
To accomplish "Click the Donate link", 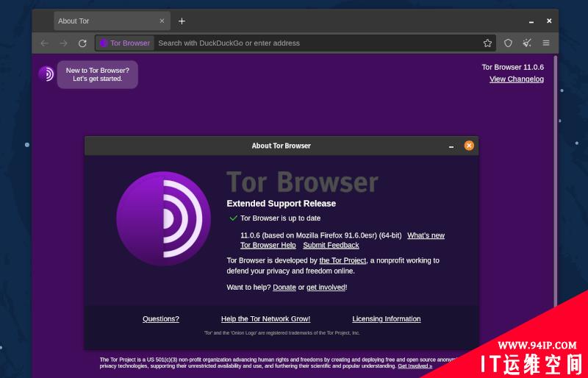I will click(284, 287).
